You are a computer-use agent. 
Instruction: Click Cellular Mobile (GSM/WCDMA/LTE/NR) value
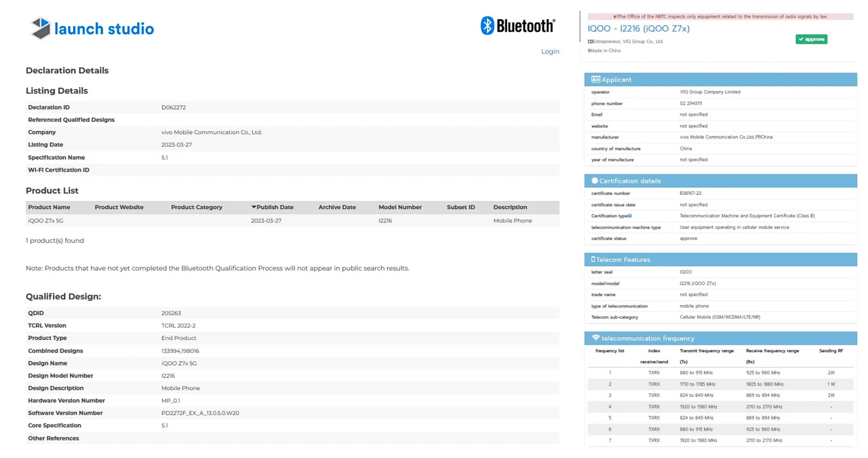(719, 317)
